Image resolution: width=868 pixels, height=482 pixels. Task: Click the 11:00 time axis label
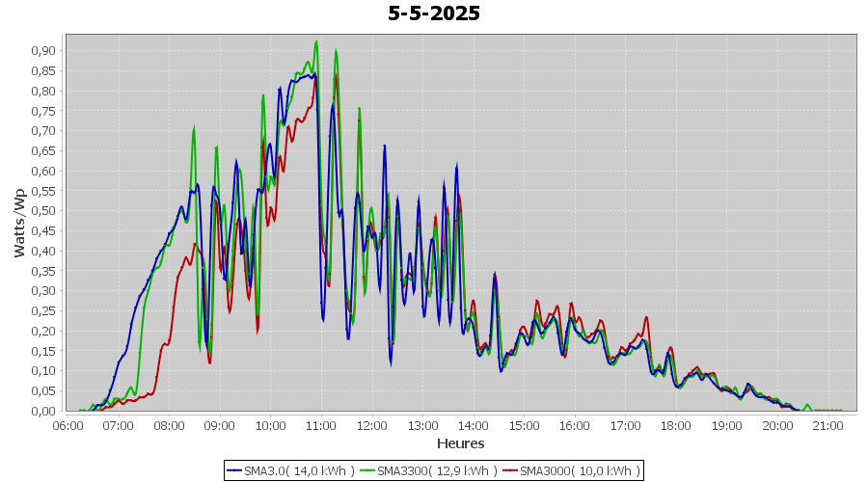click(x=321, y=425)
